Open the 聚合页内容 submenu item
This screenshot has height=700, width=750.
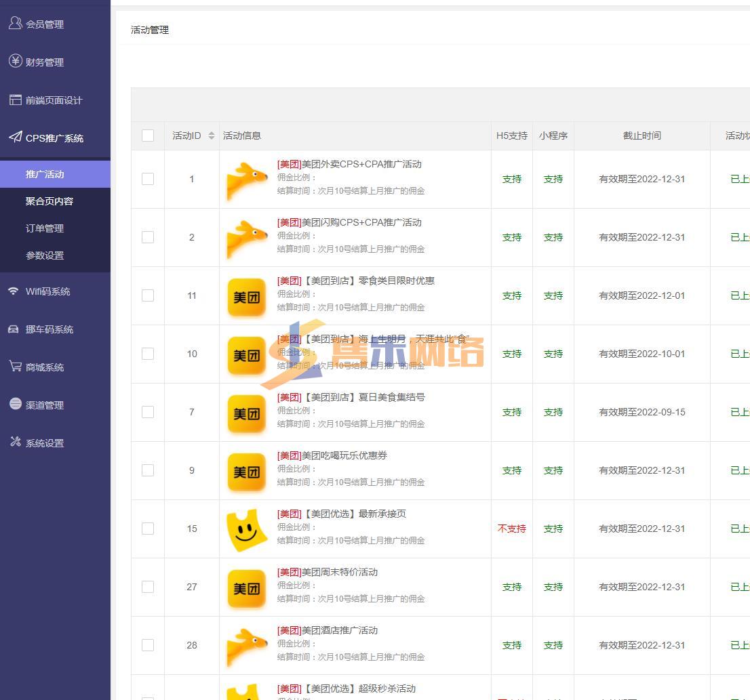55,201
